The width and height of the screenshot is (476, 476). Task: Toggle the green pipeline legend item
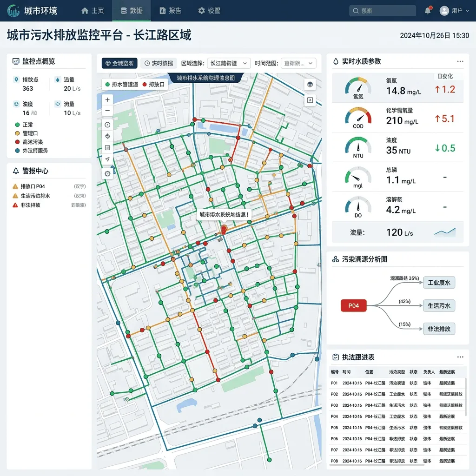point(122,85)
